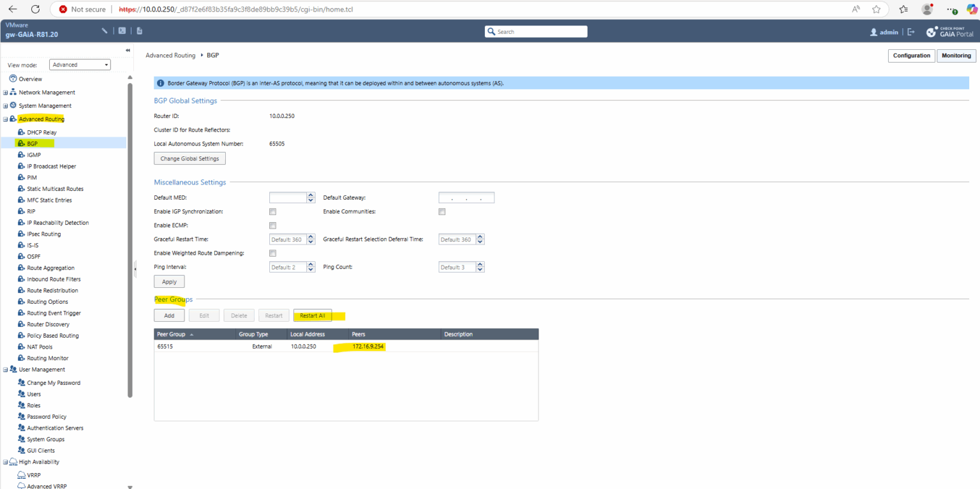The width and height of the screenshot is (980, 489).
Task: Tick the Enable Communities checkbox
Action: pyautogui.click(x=442, y=211)
